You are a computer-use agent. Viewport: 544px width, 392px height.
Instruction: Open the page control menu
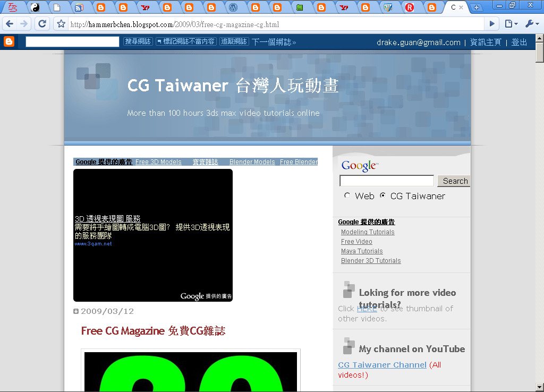(512, 24)
